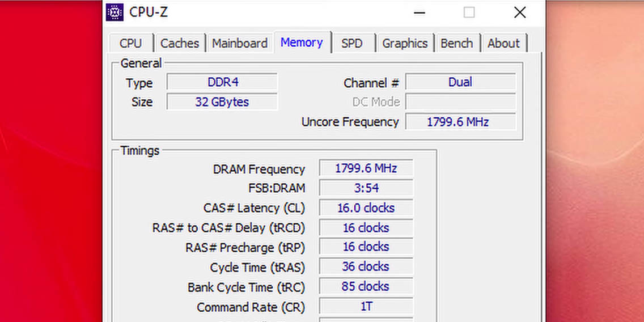This screenshot has width=644, height=322.
Task: Go to the SPD tab
Action: point(352,43)
